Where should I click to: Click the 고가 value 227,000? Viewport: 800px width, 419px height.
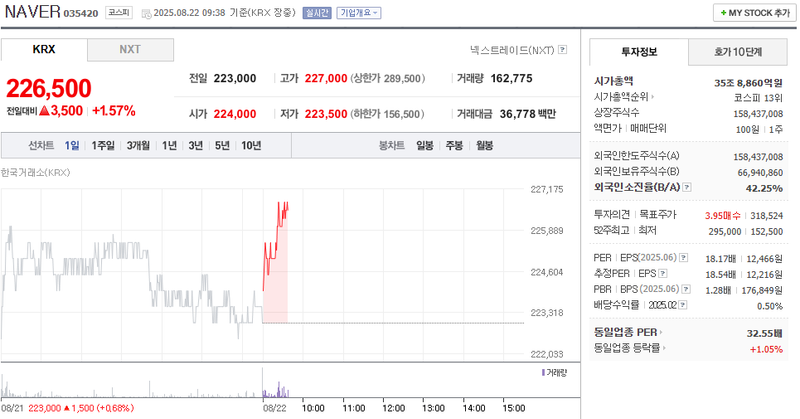tap(326, 79)
